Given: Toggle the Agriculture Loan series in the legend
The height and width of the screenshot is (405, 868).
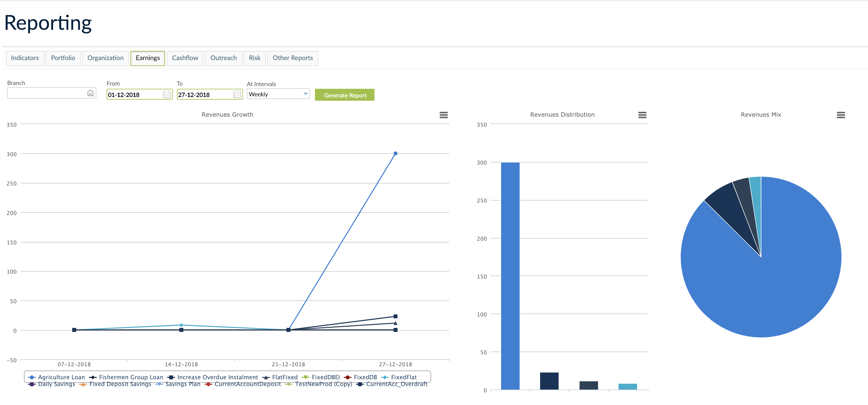Looking at the screenshot, I should coord(61,377).
